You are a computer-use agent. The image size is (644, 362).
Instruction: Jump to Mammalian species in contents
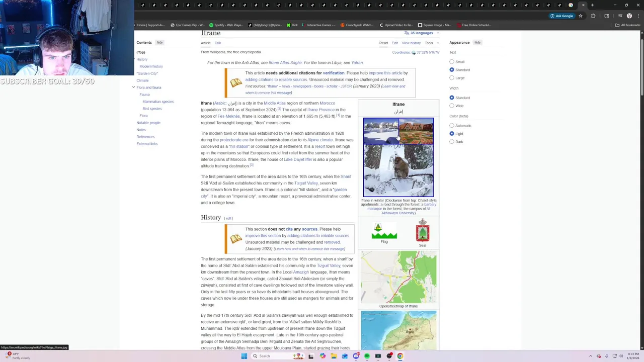coord(158,102)
